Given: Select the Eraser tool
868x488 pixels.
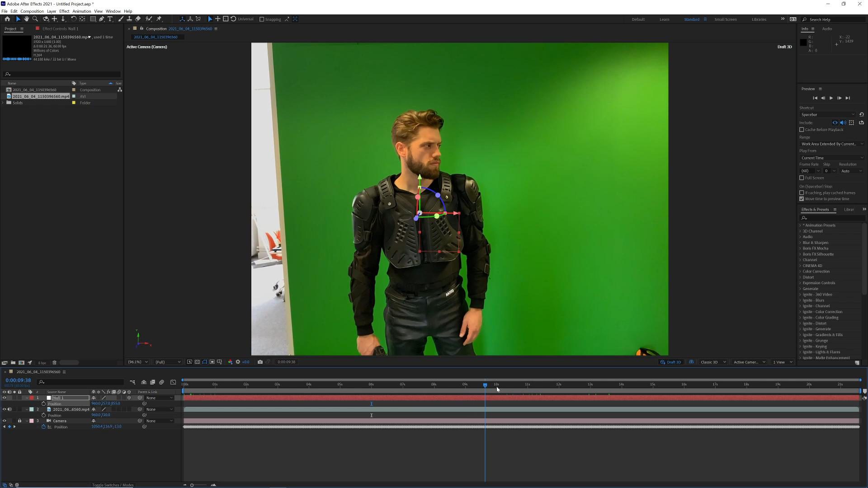Looking at the screenshot, I should pos(138,19).
